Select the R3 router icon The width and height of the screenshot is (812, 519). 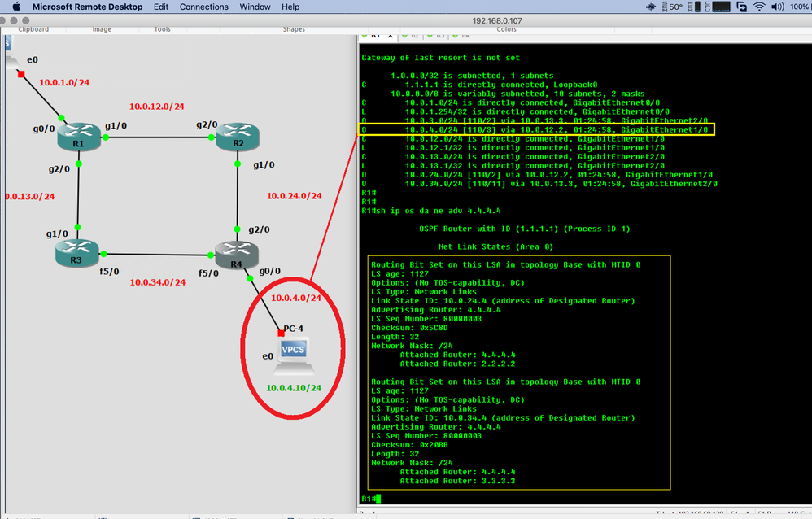click(76, 253)
